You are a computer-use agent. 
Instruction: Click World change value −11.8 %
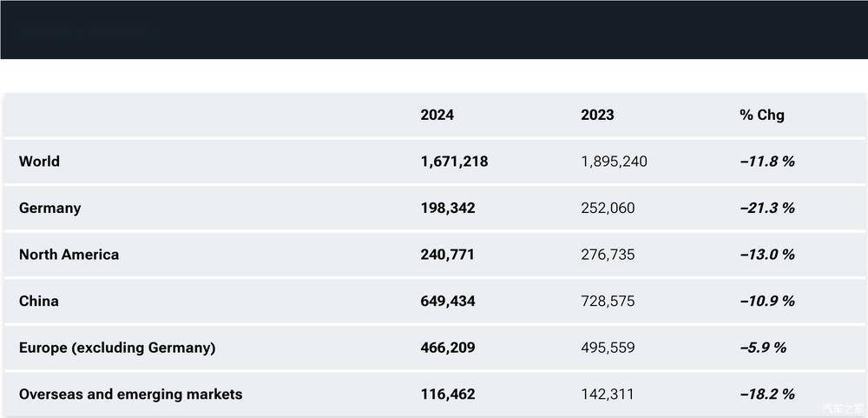pos(767,162)
